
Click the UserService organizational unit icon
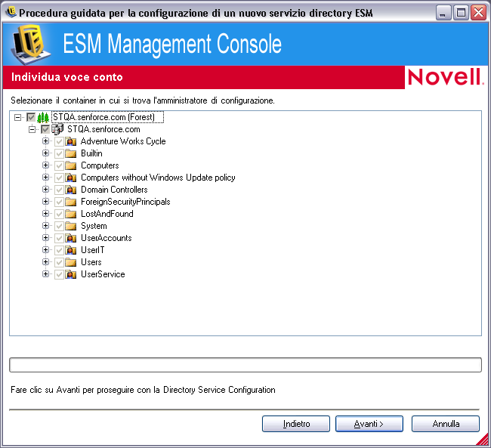pos(71,274)
